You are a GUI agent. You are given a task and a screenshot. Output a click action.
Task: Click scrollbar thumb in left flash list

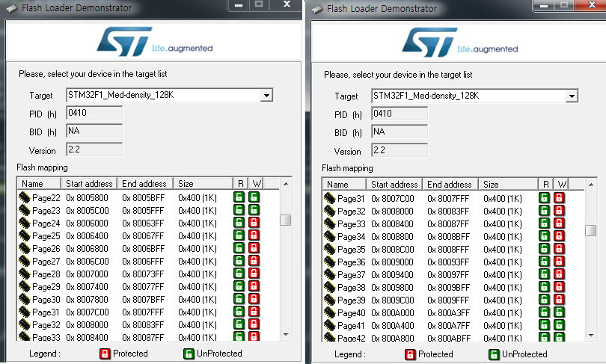[286, 220]
